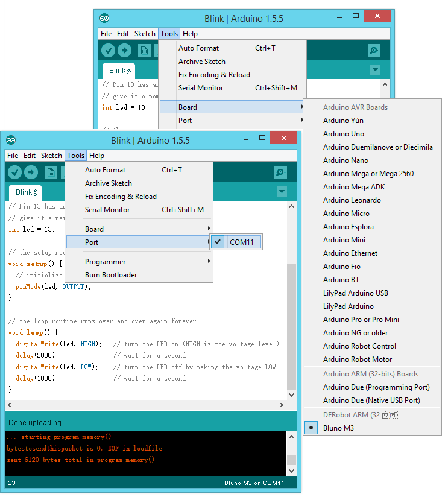Select Arduino Duemilanove or Diecimila board
448x500 pixels.
click(x=373, y=147)
